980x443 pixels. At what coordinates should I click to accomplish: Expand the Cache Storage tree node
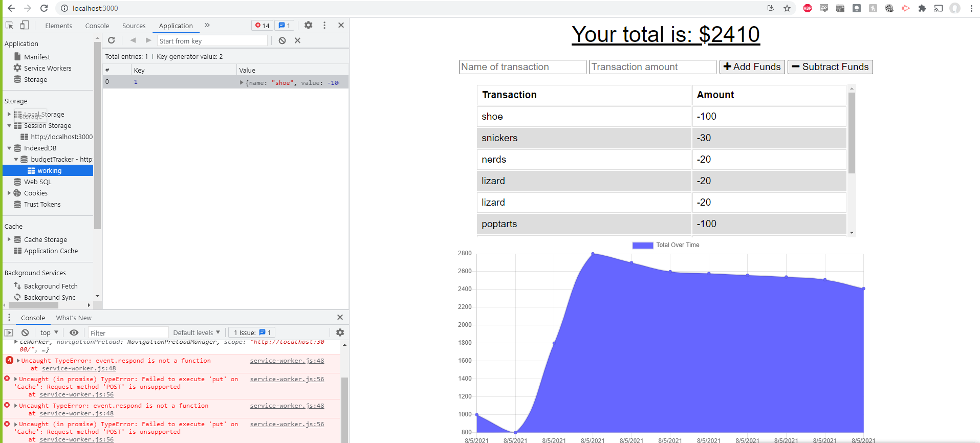[x=9, y=239]
